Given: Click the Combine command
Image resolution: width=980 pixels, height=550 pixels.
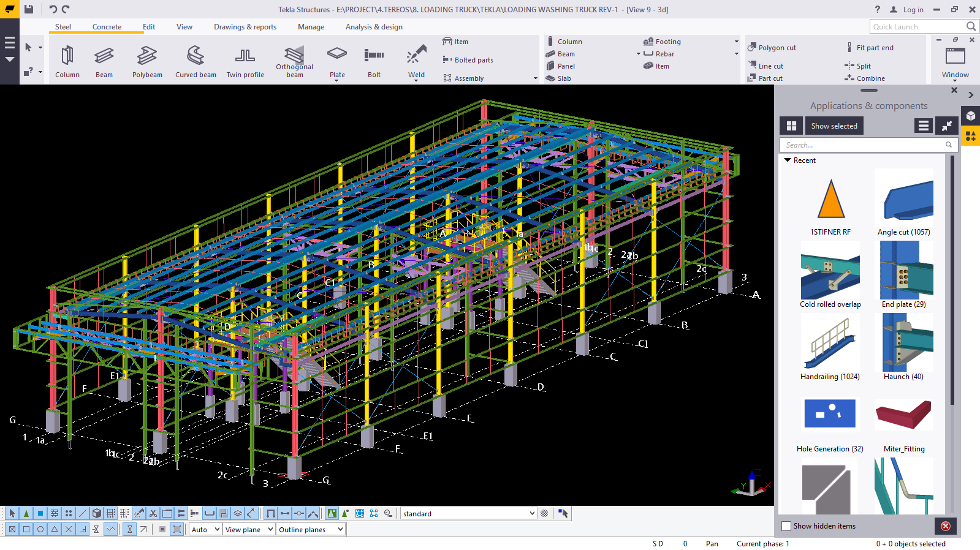Looking at the screenshot, I should click(865, 78).
